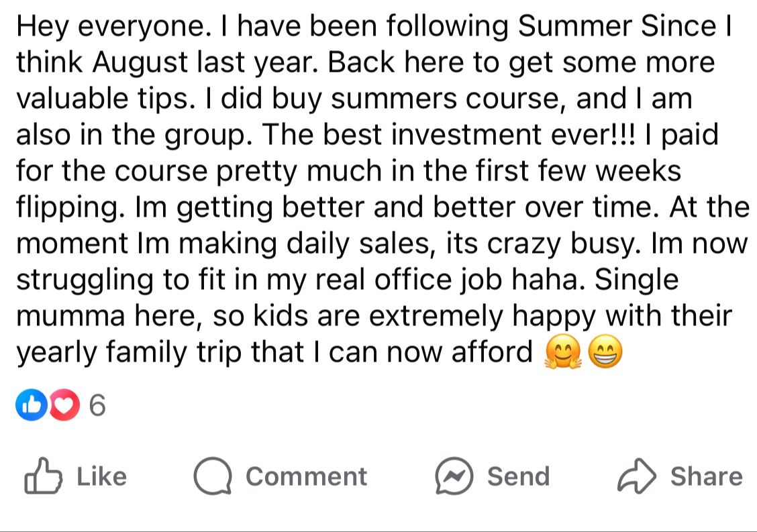Click the Messenger Send icon
The height and width of the screenshot is (532, 757).
(x=454, y=476)
